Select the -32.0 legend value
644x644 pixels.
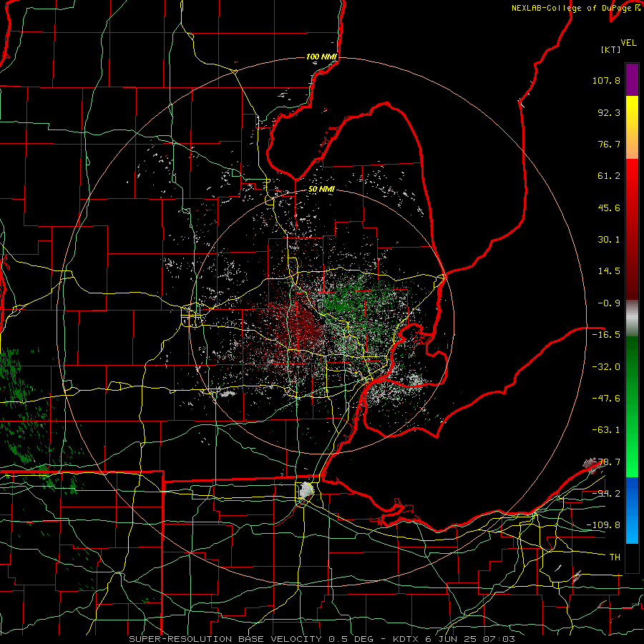coord(606,366)
